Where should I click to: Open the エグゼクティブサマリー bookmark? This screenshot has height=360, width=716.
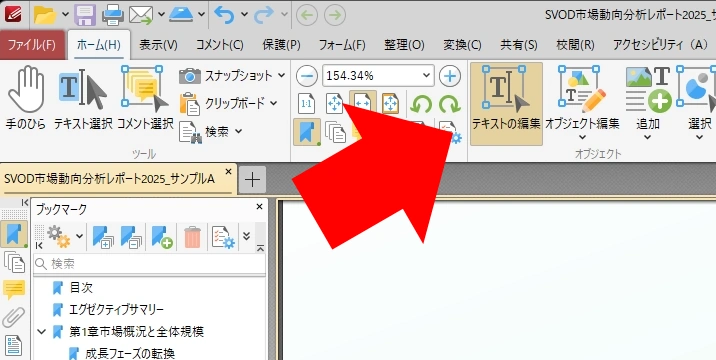[116, 309]
